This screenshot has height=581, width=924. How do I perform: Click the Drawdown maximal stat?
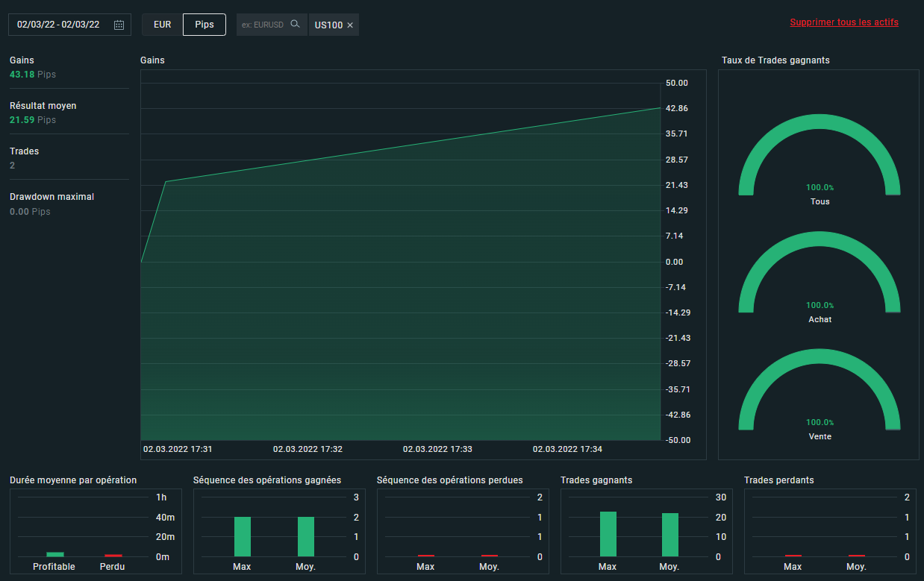pyautogui.click(x=51, y=197)
